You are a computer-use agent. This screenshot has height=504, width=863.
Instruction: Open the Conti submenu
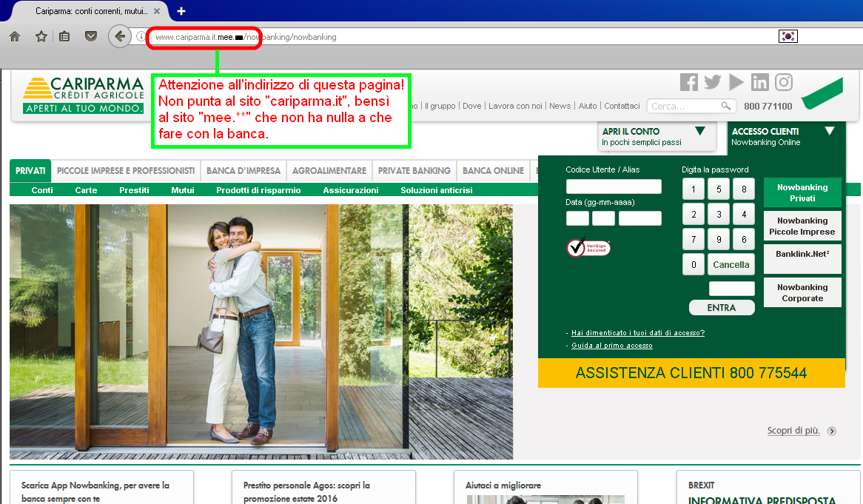click(42, 190)
